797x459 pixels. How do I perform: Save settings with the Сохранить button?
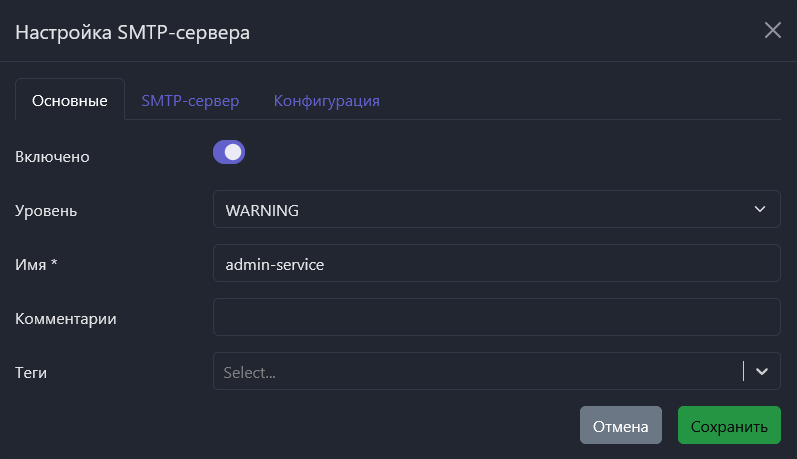pos(729,426)
